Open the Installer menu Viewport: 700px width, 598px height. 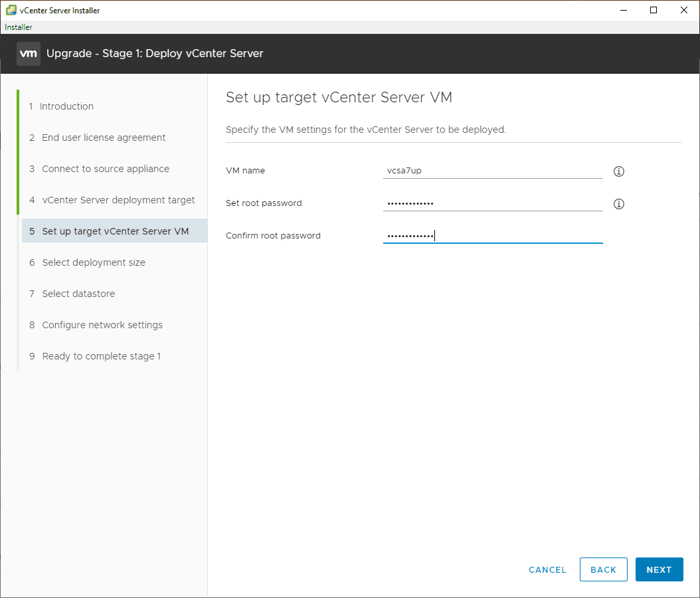tap(19, 27)
